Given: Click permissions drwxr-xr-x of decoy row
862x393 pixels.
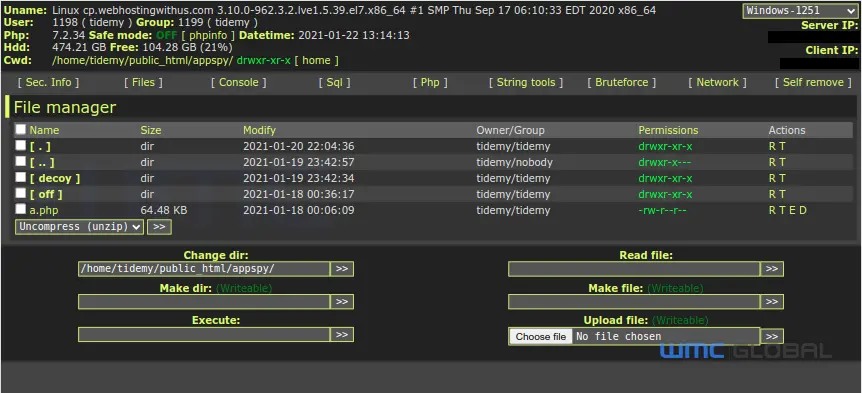Looking at the screenshot, I should (665, 179).
